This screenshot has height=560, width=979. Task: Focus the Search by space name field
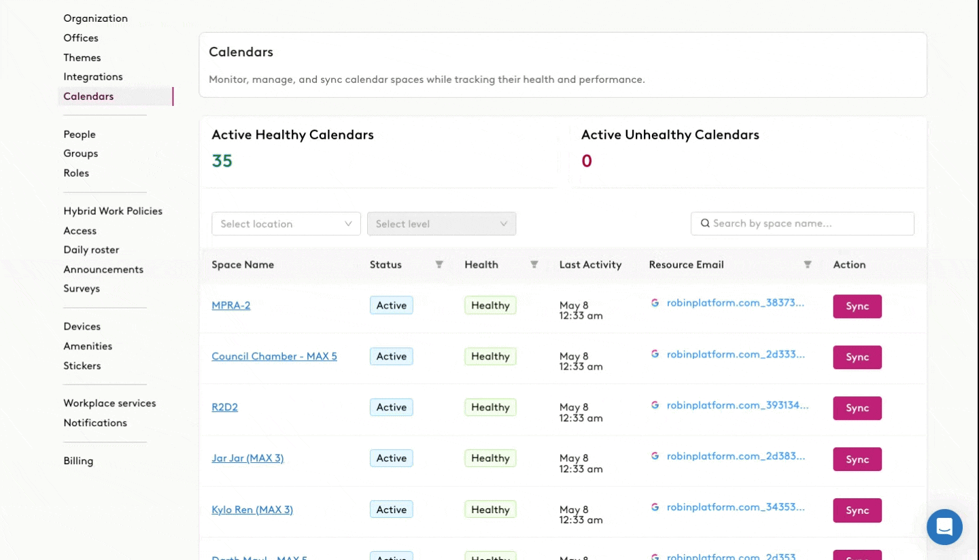click(802, 224)
